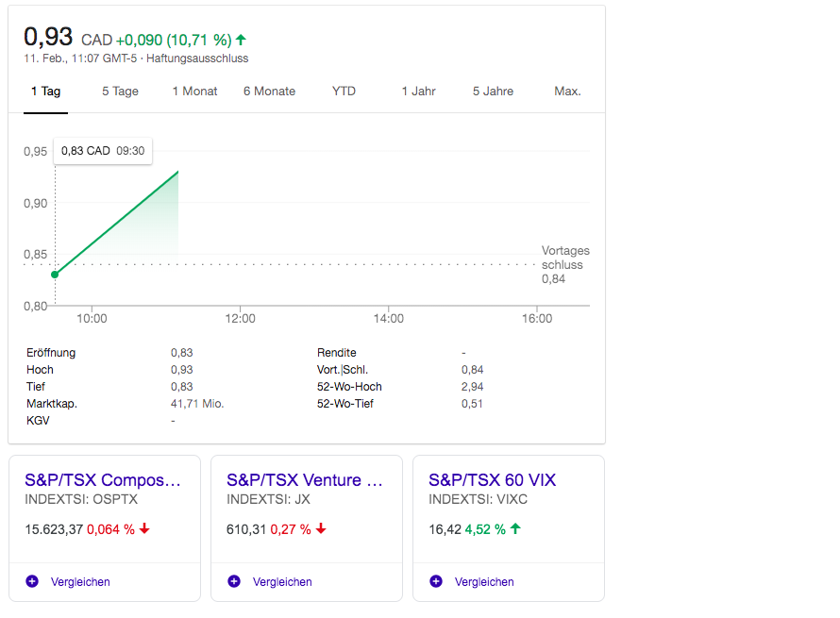Open the 6 Monate chart view

[269, 92]
